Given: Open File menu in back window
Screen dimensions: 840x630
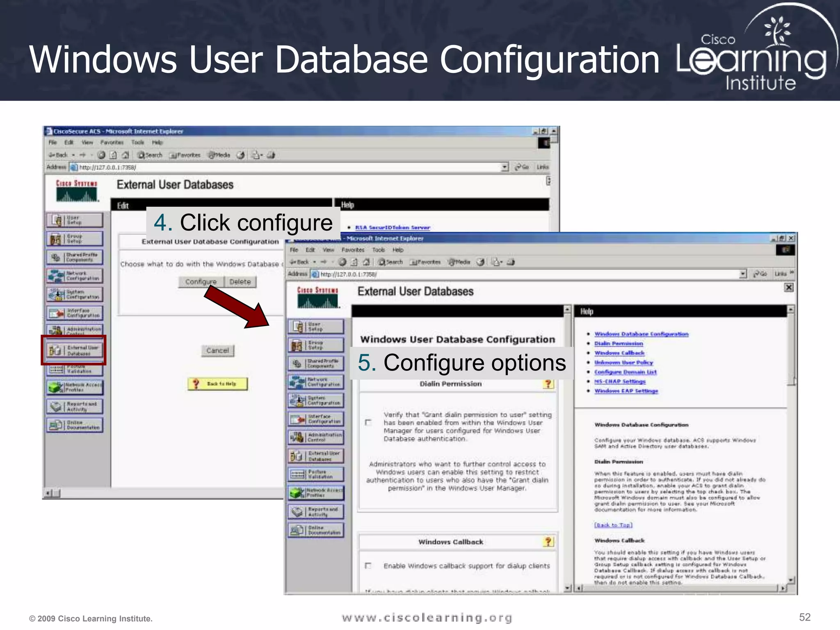Looking at the screenshot, I should coord(53,142).
